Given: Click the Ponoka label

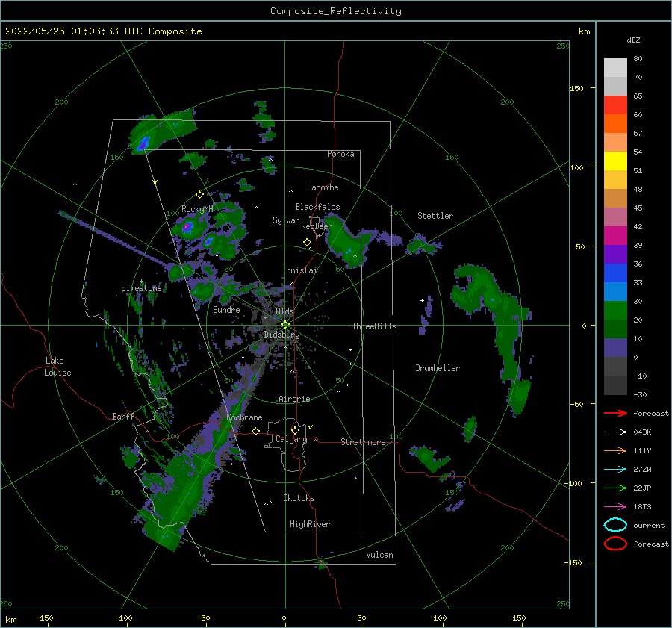Looking at the screenshot, I should point(340,154).
